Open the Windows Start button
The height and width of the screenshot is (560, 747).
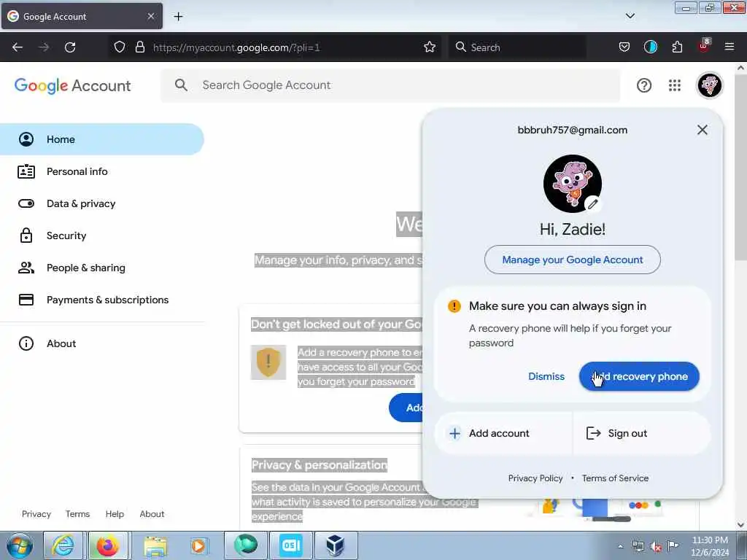[x=20, y=545]
